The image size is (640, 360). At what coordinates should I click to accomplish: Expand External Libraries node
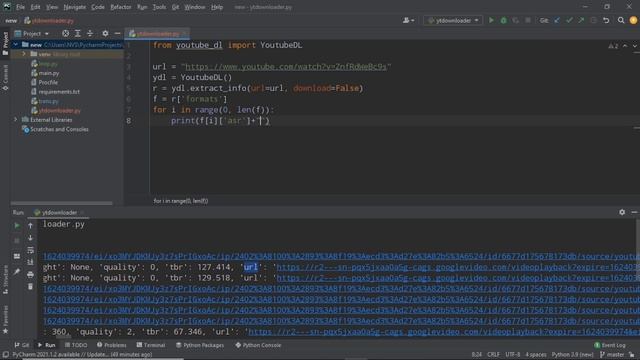(16, 120)
